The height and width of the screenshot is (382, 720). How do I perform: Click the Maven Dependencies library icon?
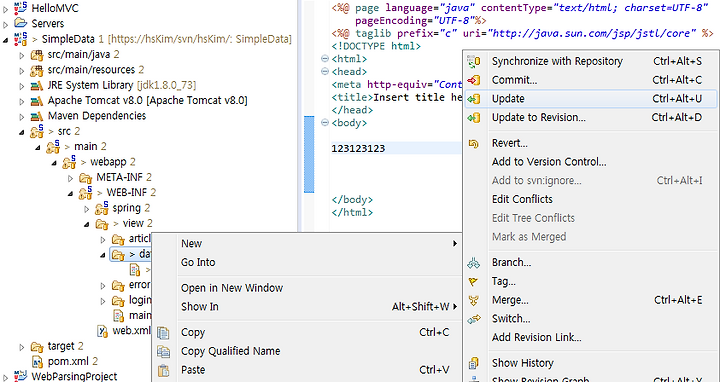37,116
